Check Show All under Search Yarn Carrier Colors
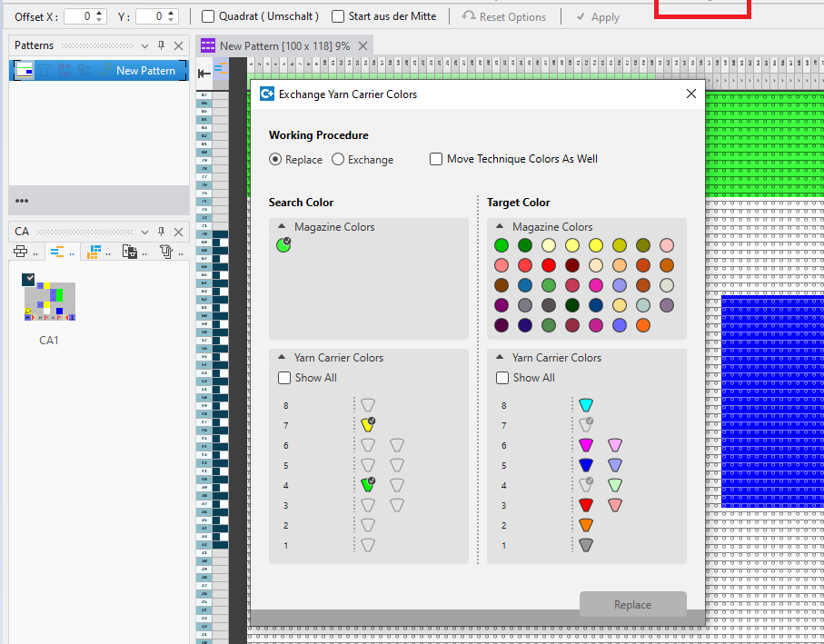Image resolution: width=824 pixels, height=644 pixels. click(x=284, y=378)
